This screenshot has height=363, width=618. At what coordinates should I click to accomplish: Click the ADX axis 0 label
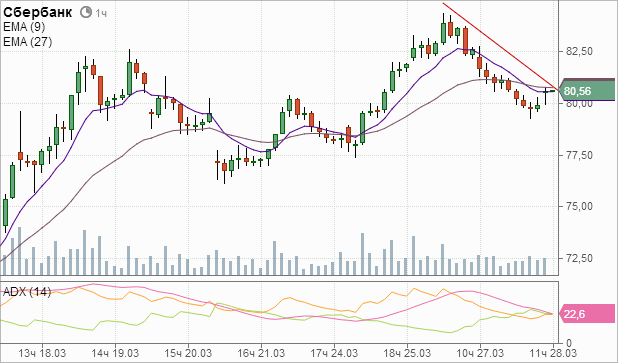[x=568, y=342]
